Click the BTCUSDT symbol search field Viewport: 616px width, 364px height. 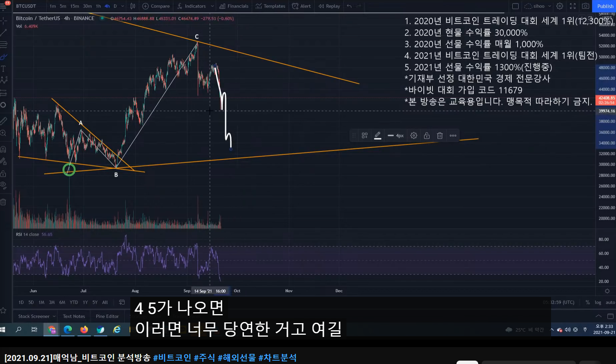pyautogui.click(x=26, y=6)
